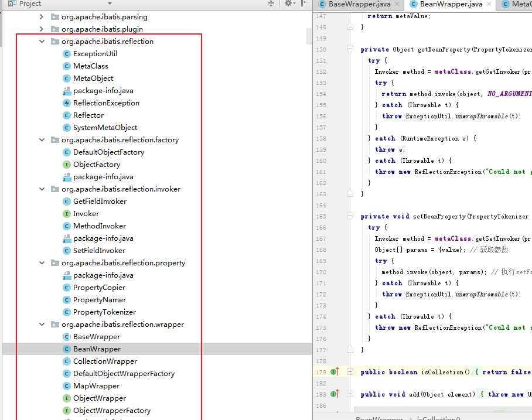Select package-info.java under org.apache.ibatis.reflection
The image size is (532, 420).
tap(103, 91)
